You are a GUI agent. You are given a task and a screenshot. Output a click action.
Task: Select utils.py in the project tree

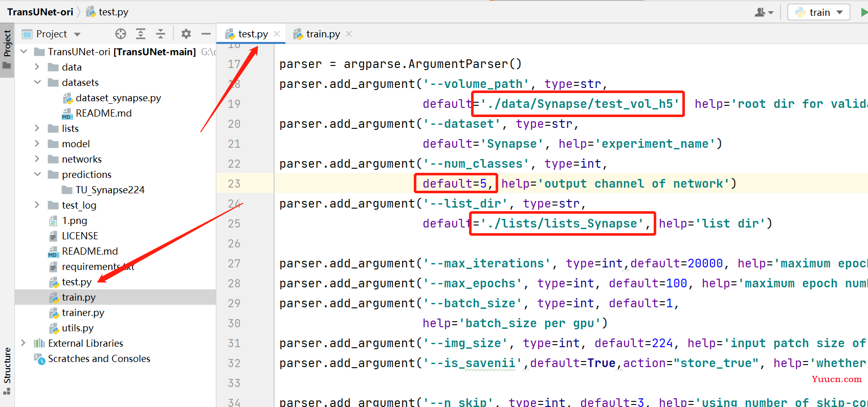tap(78, 328)
